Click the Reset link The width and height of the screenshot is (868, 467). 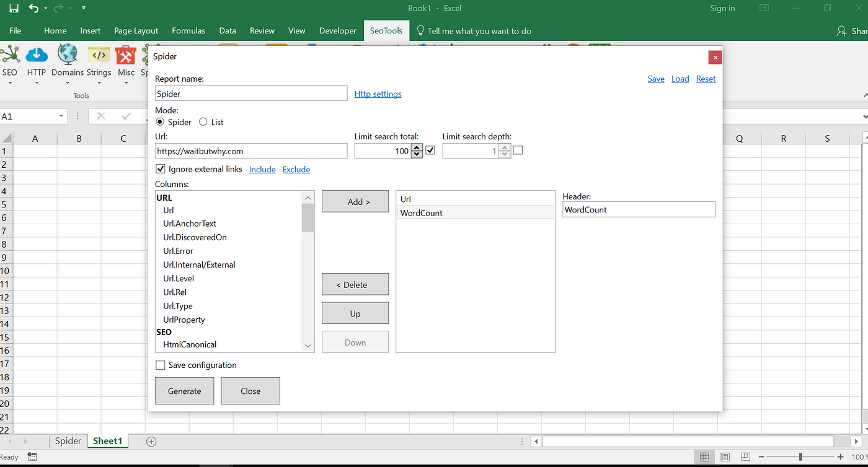[706, 79]
